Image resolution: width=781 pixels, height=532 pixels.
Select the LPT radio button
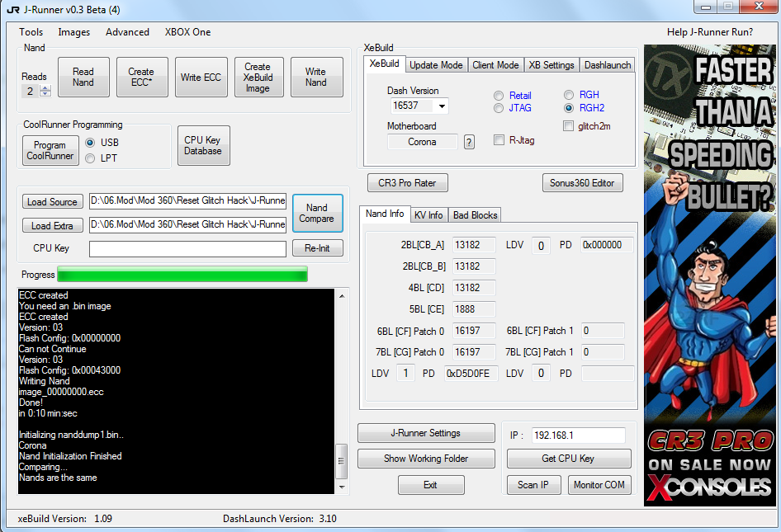pos(90,158)
